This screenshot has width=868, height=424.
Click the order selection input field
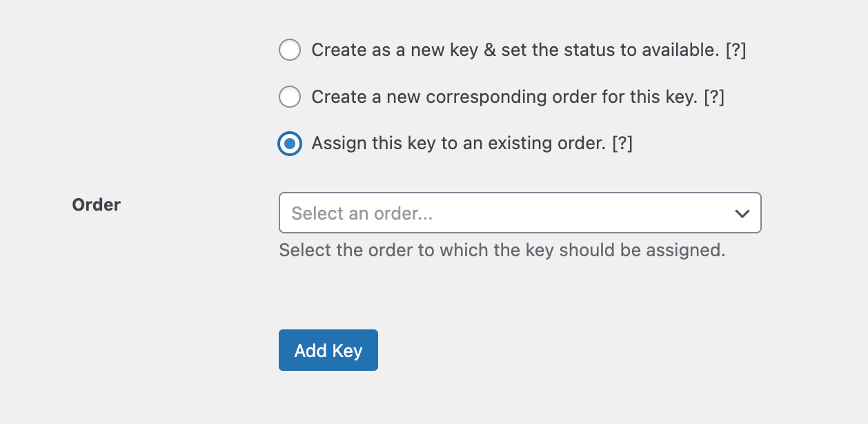[483, 213]
